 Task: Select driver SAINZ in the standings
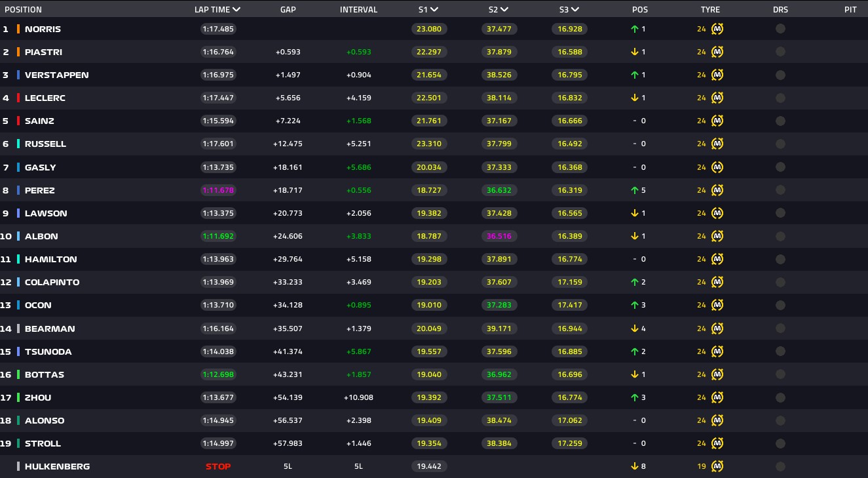tap(39, 121)
